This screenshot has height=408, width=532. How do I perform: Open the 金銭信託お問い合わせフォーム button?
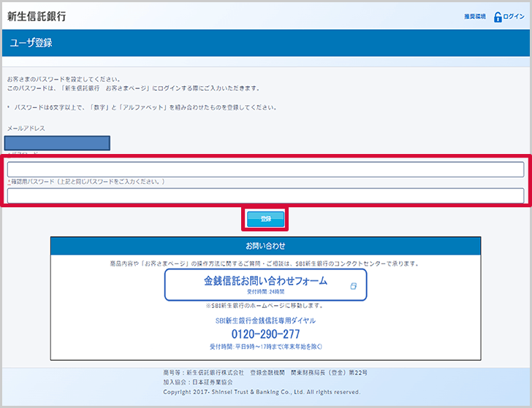coord(265,284)
